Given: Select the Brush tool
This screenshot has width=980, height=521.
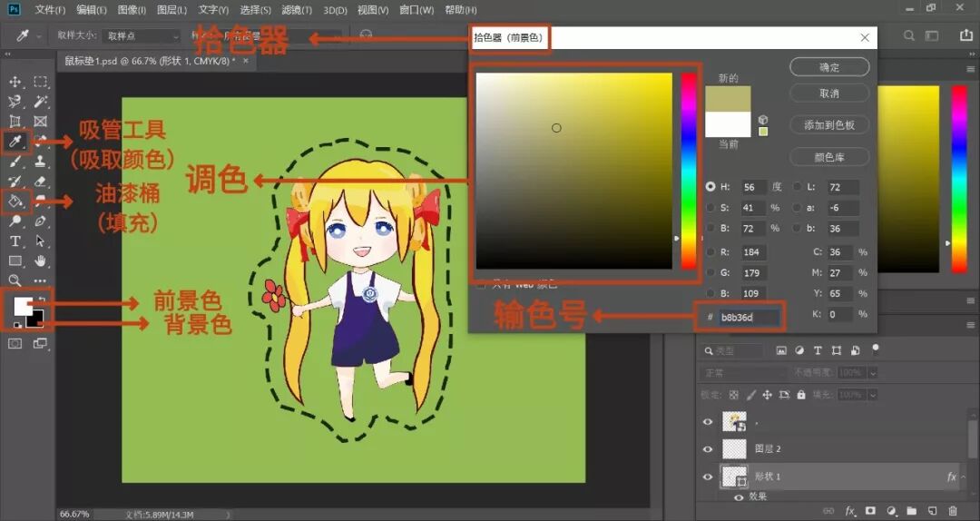Looking at the screenshot, I should (15, 162).
